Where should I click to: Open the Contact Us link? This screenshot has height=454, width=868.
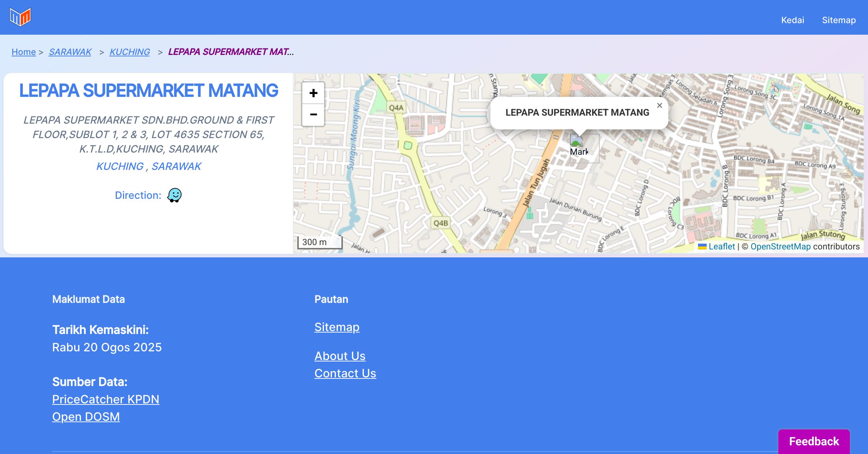345,373
